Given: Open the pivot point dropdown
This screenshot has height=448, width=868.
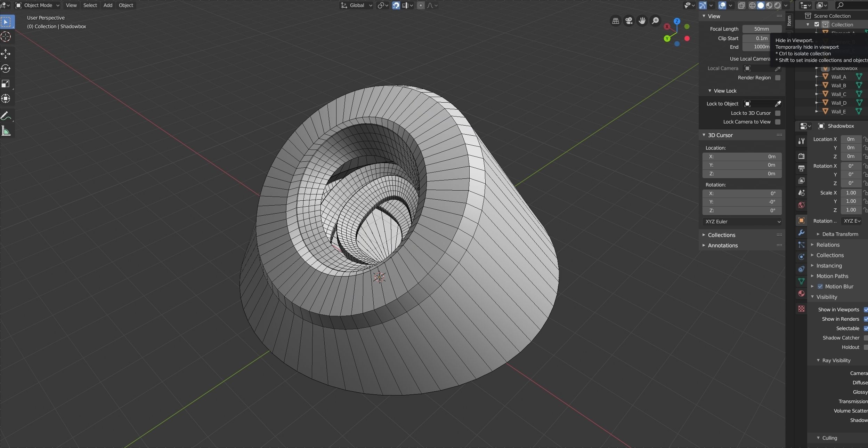Looking at the screenshot, I should point(382,5).
